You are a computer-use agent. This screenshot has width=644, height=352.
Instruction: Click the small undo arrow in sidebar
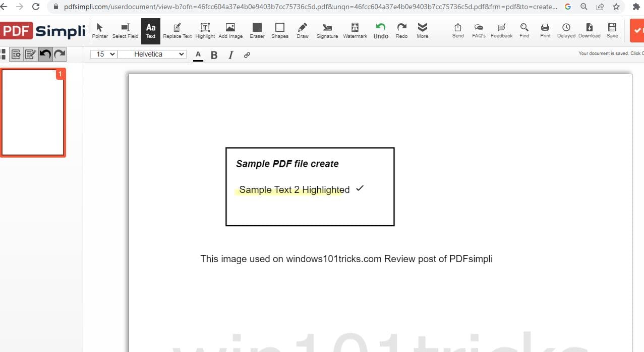pos(45,54)
